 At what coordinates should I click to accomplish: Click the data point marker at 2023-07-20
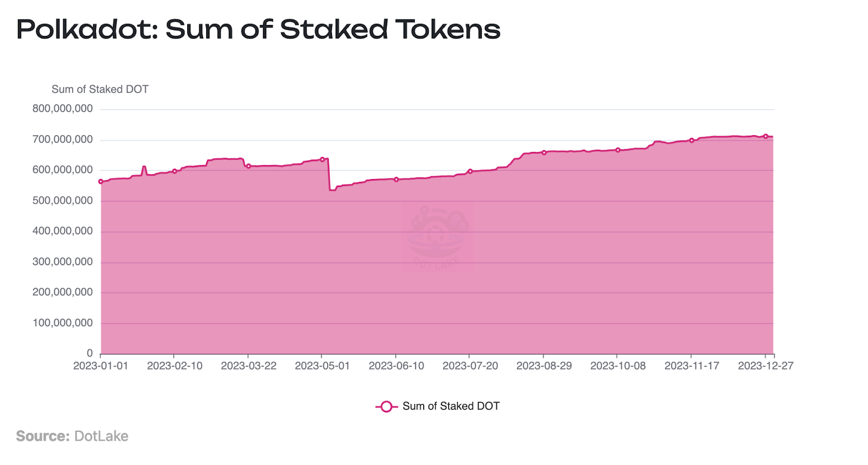(x=470, y=171)
